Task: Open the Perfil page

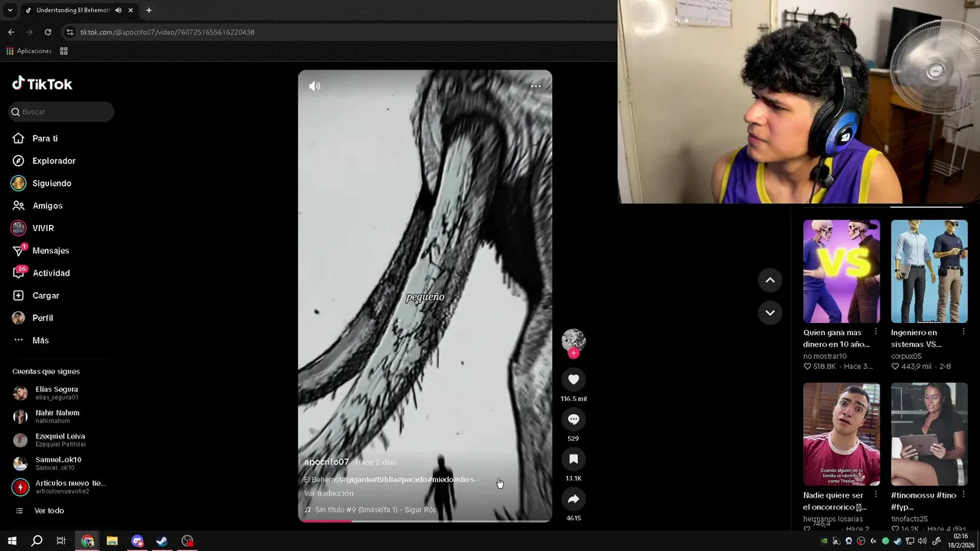Action: point(33,318)
